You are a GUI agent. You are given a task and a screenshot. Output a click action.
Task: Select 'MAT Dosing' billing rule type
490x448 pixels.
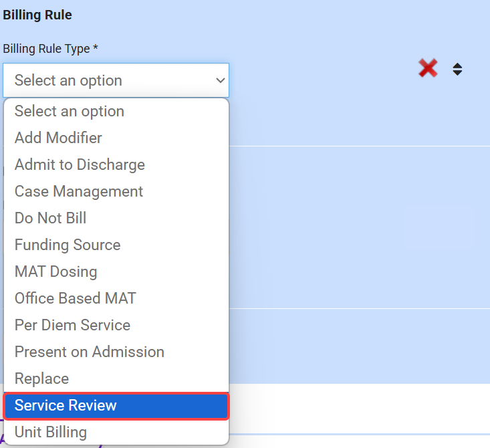coord(55,271)
